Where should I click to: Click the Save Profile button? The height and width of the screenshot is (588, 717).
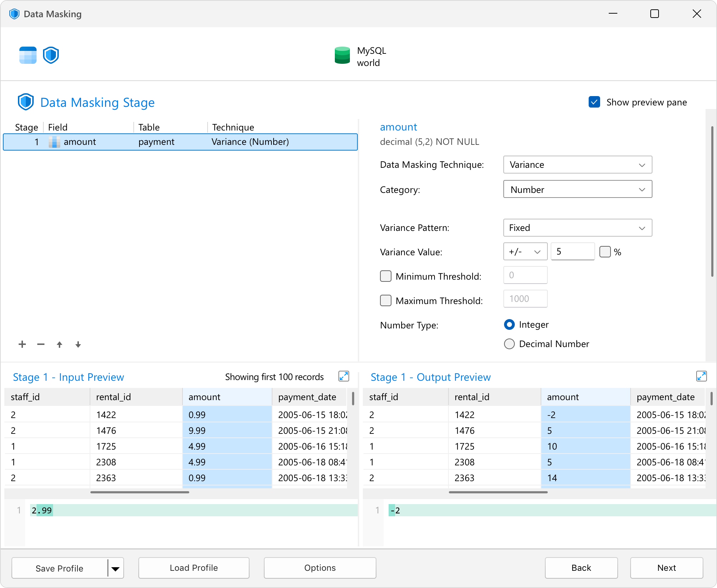point(60,568)
